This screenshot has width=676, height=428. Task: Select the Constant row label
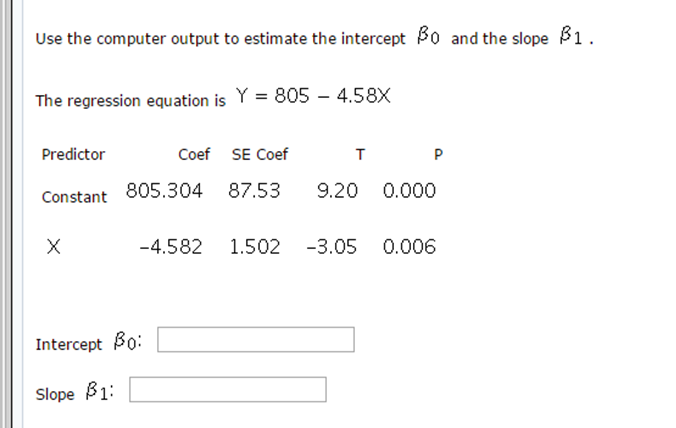74,197
